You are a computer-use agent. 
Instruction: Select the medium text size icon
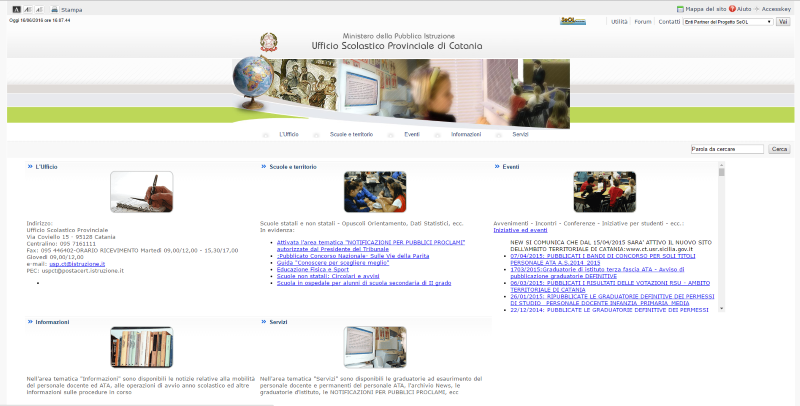(x=28, y=9)
